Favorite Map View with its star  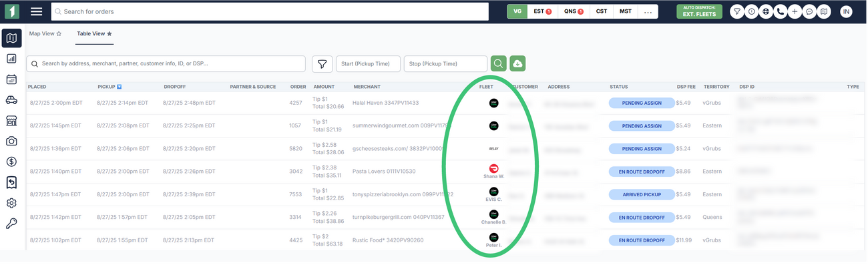point(59,34)
